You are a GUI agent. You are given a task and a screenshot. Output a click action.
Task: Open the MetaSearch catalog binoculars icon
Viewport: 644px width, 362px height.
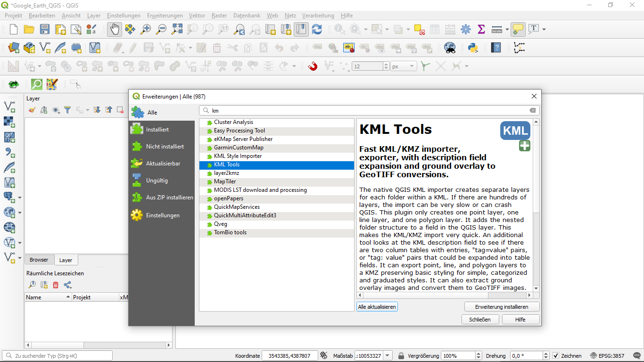tap(450, 48)
